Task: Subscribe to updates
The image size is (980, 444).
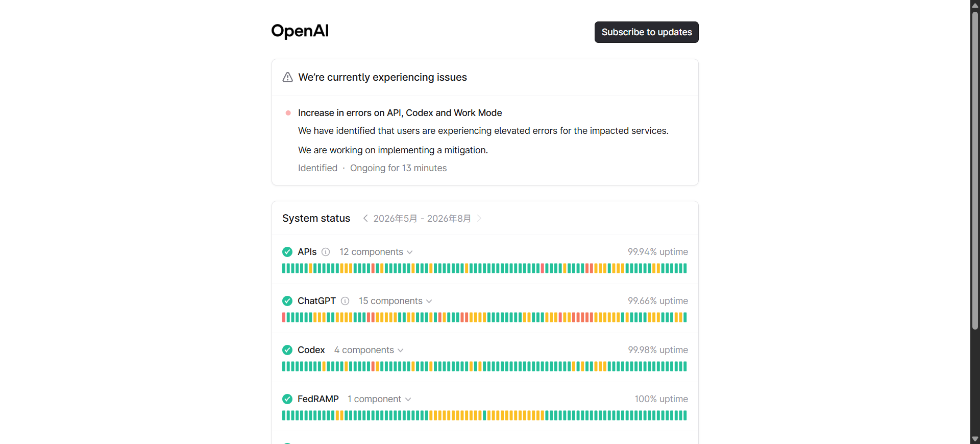Action: 646,32
